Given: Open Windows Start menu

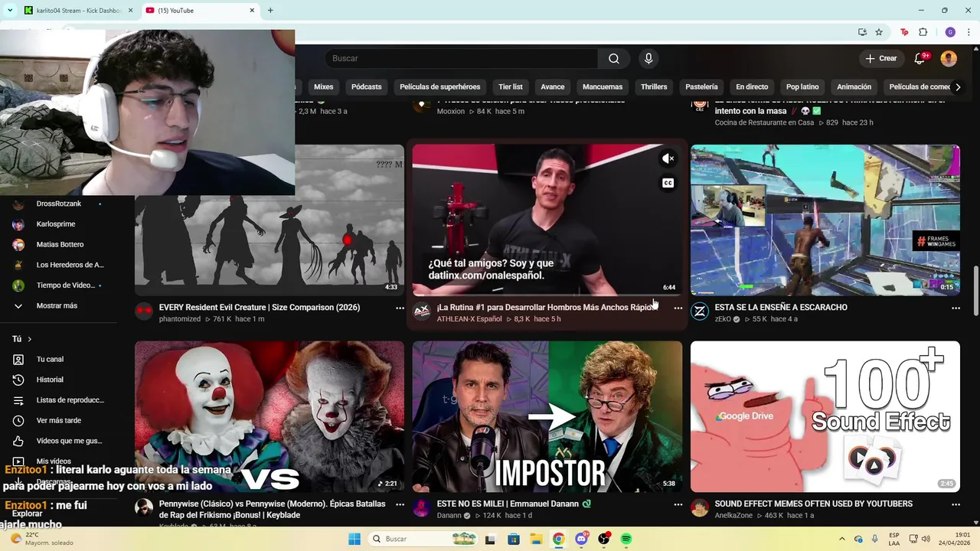Looking at the screenshot, I should 354,539.
